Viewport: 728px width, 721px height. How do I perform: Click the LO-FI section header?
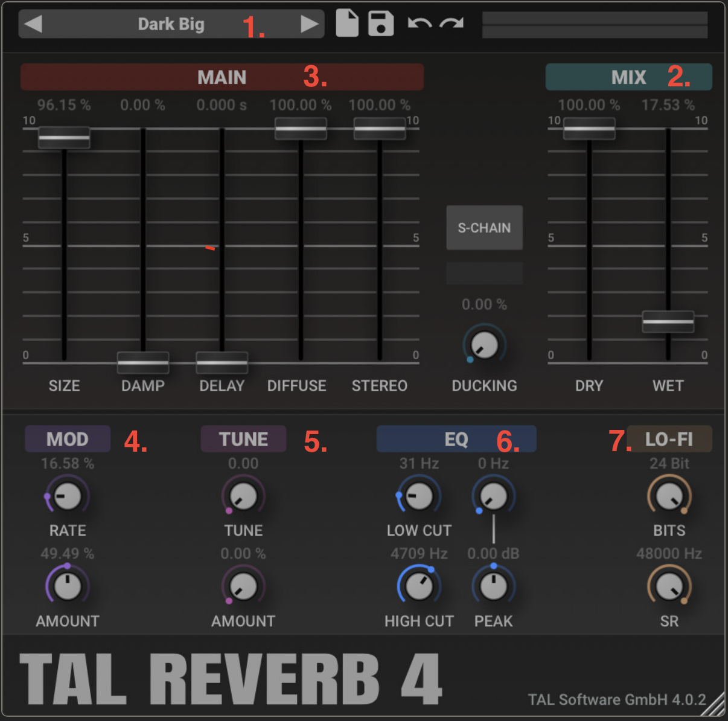pos(669,439)
